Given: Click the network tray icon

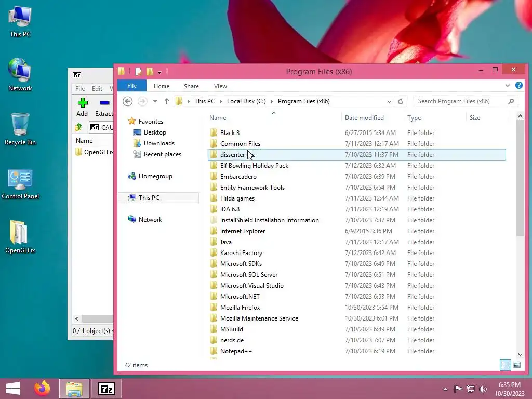Looking at the screenshot, I should point(471,389).
